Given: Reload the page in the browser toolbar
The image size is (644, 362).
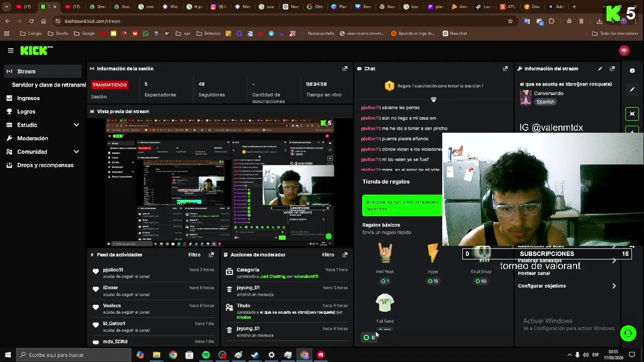Looking at the screenshot, I should pos(31,21).
